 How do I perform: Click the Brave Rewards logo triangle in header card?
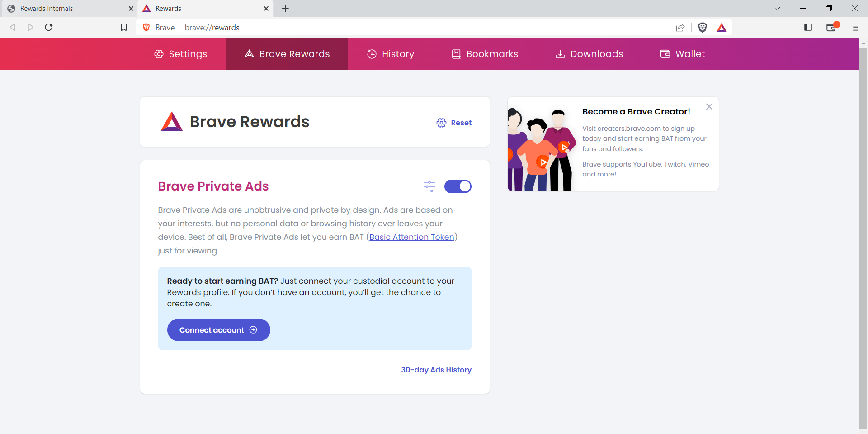172,122
